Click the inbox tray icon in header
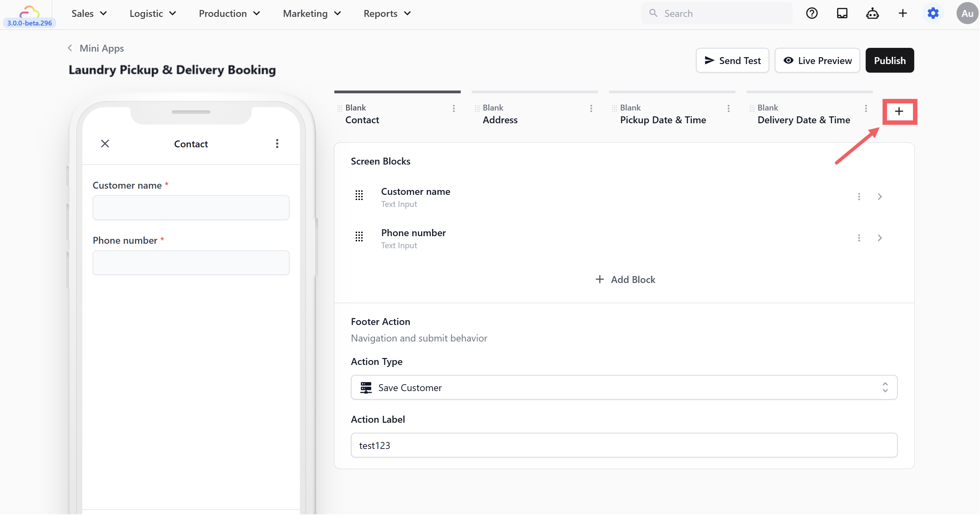 [842, 14]
